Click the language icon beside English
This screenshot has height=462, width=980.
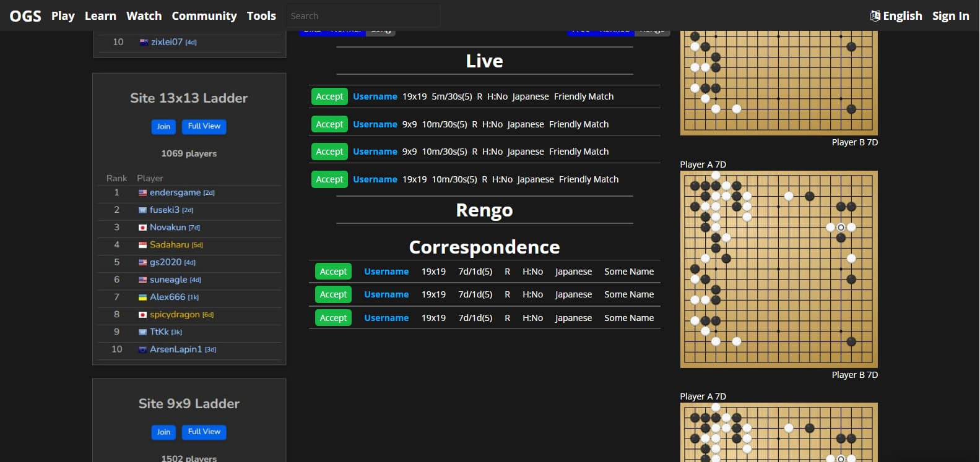coord(875,16)
